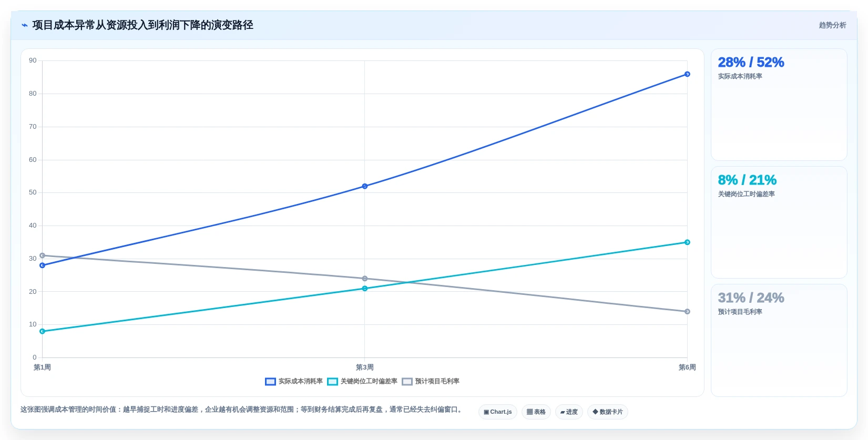
Task: Click the 31% / 24% metric value
Action: click(751, 298)
